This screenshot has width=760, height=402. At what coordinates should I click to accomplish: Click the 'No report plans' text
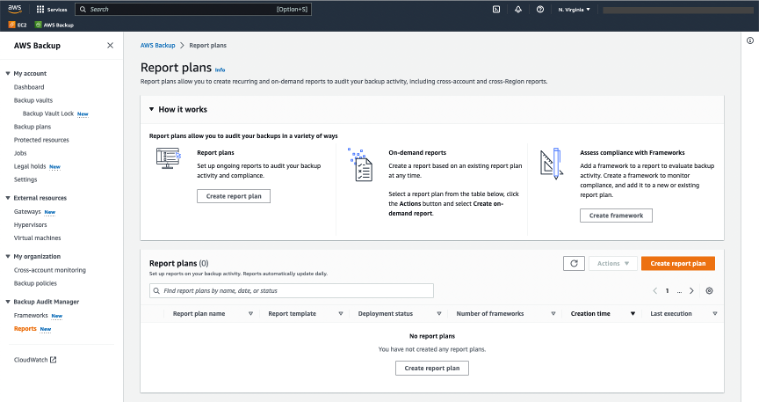click(432, 336)
